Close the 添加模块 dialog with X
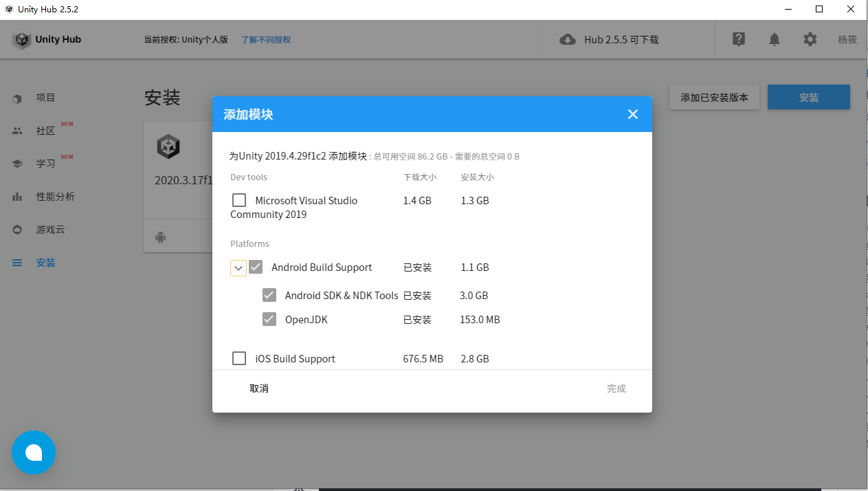868x491 pixels. [633, 114]
